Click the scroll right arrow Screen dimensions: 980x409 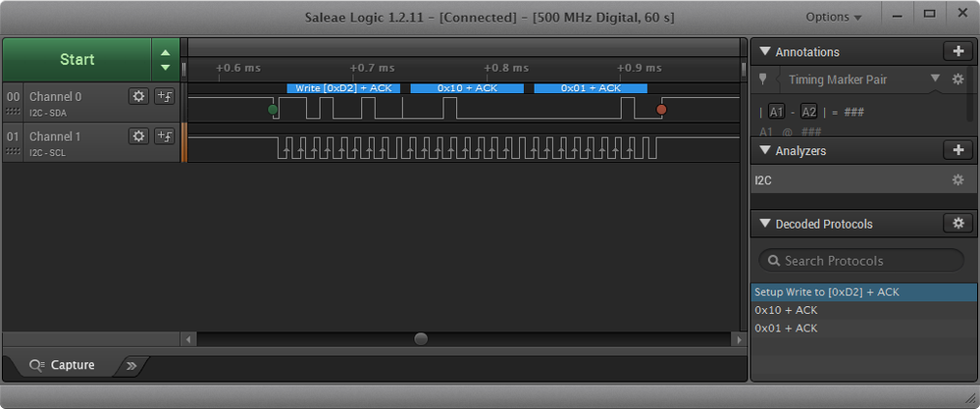pyautogui.click(x=739, y=339)
